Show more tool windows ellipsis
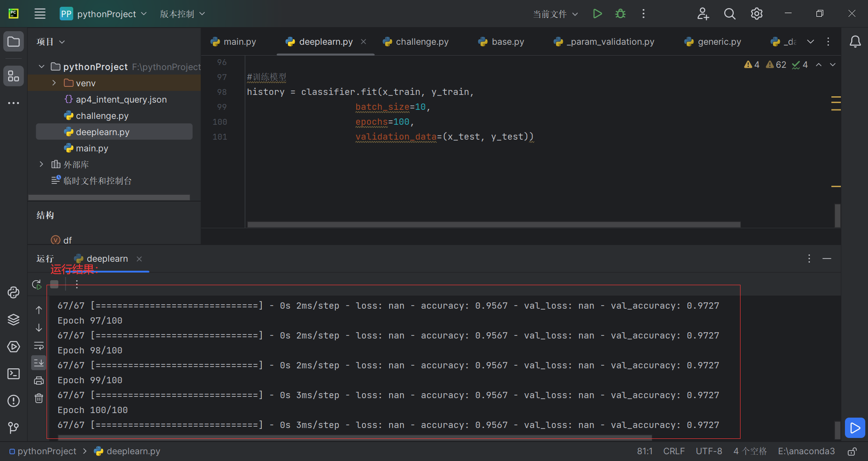This screenshot has height=461, width=868. (14, 103)
